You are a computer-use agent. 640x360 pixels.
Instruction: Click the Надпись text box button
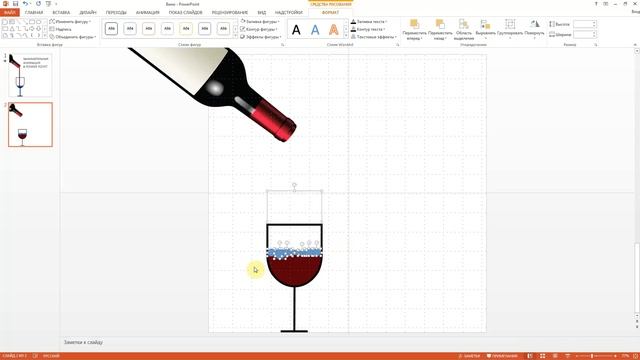pyautogui.click(x=60, y=29)
